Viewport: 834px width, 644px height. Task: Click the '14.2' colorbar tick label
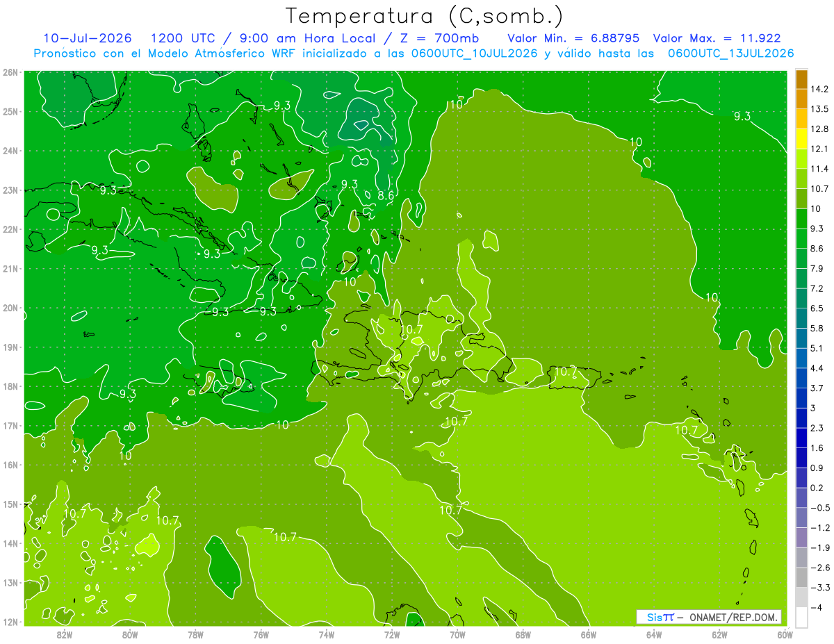pos(819,89)
